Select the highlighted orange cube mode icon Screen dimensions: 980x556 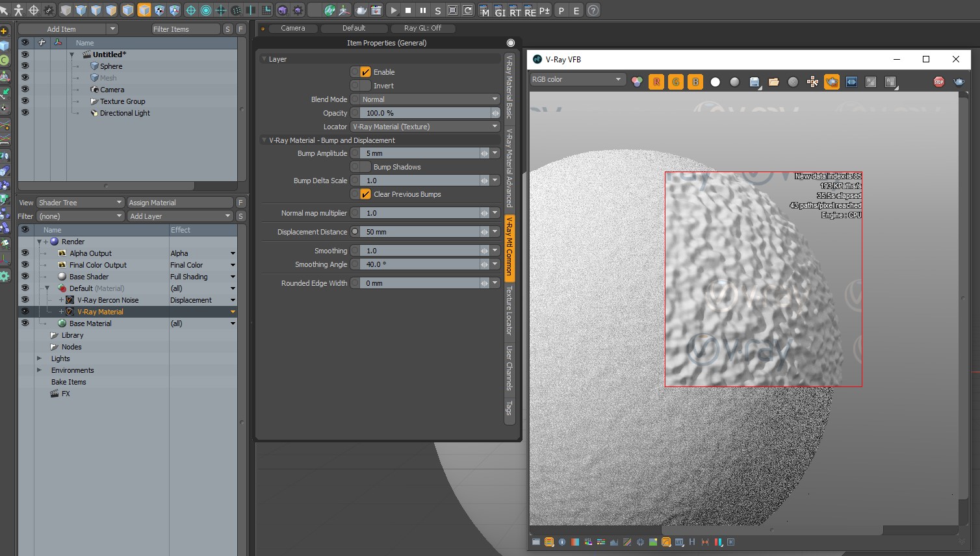click(x=144, y=10)
